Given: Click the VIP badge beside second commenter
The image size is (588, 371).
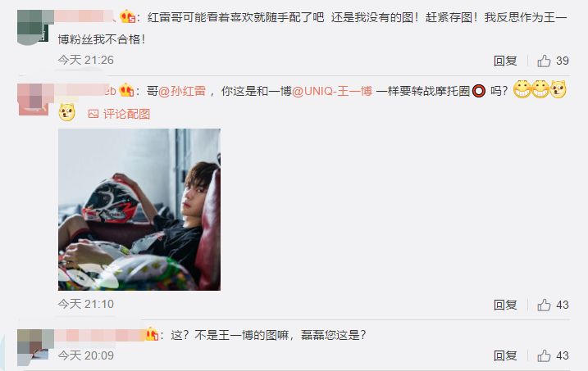Looking at the screenshot, I should [x=126, y=90].
